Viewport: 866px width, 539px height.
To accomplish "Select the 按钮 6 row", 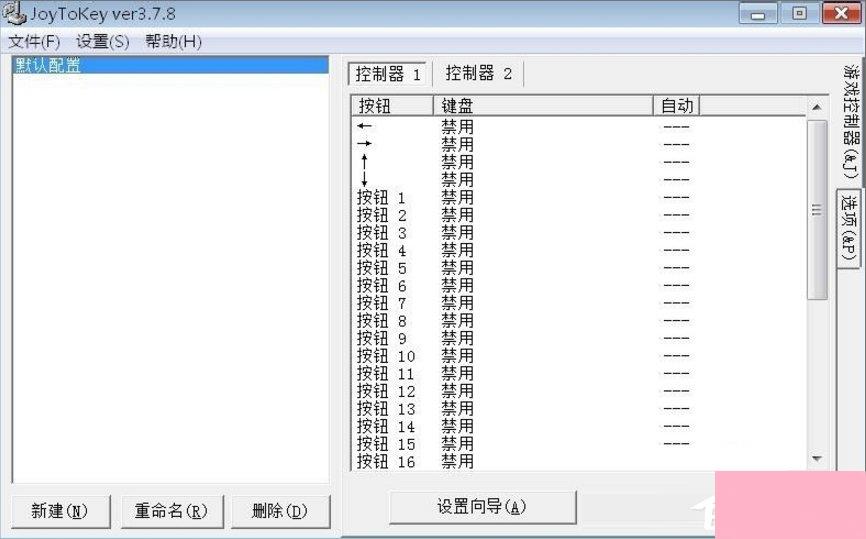I will [578, 286].
